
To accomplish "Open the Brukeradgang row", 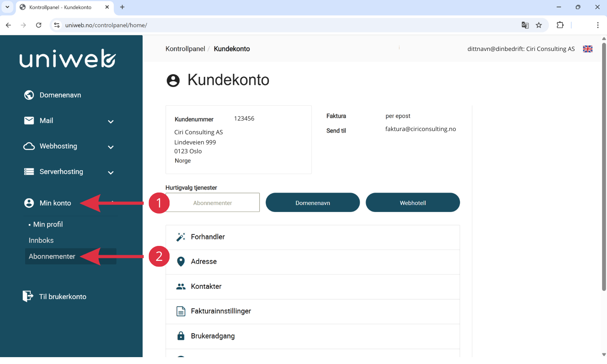I will (313, 336).
